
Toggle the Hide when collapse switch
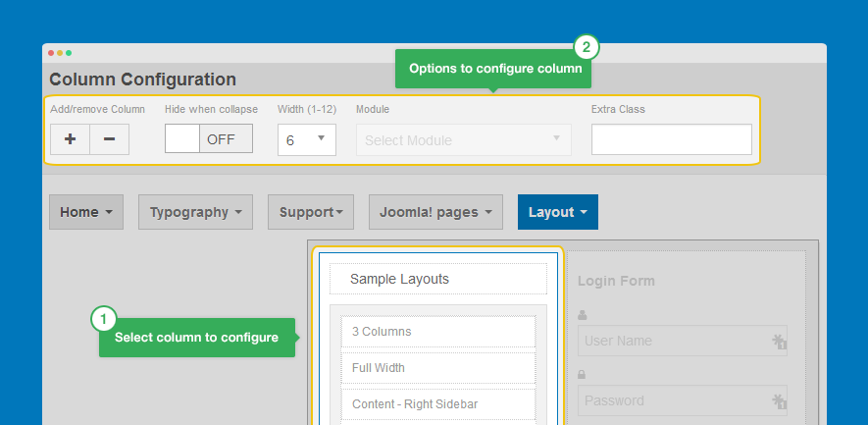(208, 138)
